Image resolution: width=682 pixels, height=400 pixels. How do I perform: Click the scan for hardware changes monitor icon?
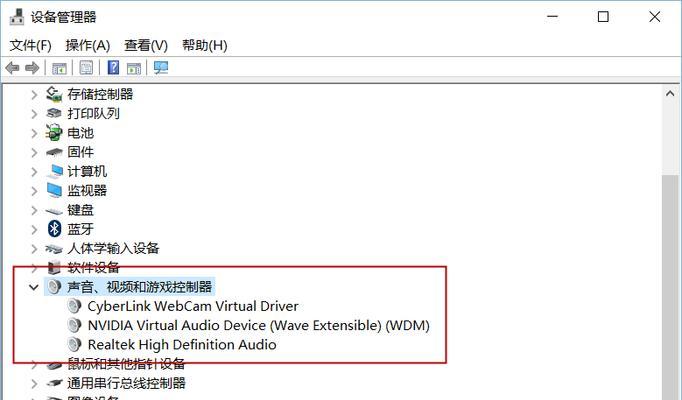[x=160, y=67]
